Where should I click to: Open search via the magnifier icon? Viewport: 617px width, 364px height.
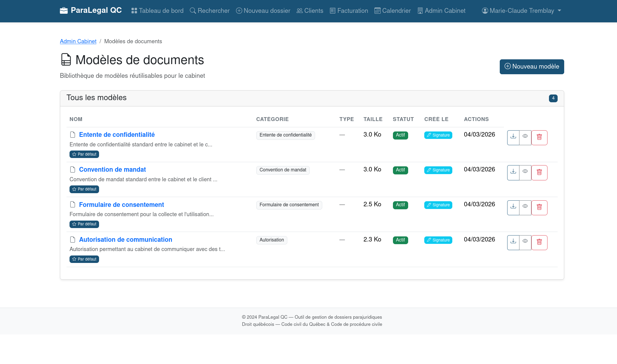click(192, 10)
